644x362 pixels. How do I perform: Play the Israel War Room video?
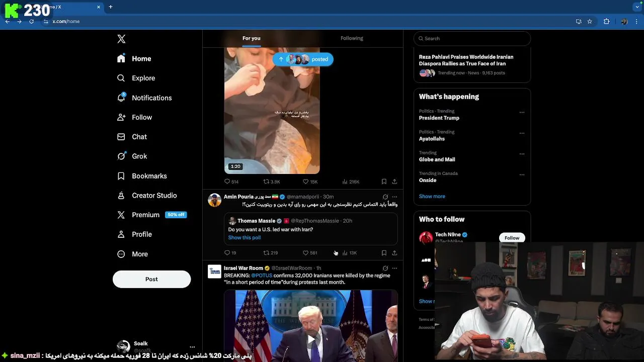point(311,339)
